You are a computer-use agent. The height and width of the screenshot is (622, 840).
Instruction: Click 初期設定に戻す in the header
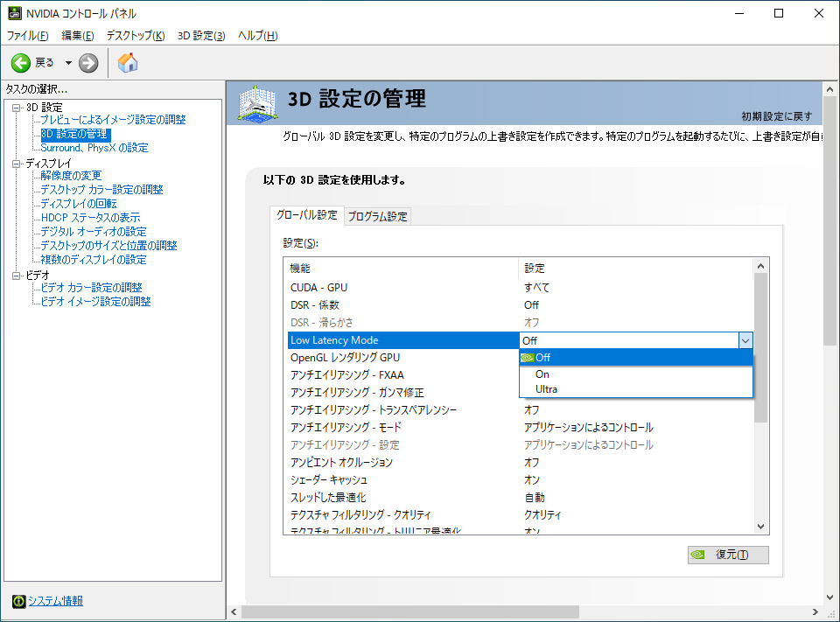click(776, 116)
